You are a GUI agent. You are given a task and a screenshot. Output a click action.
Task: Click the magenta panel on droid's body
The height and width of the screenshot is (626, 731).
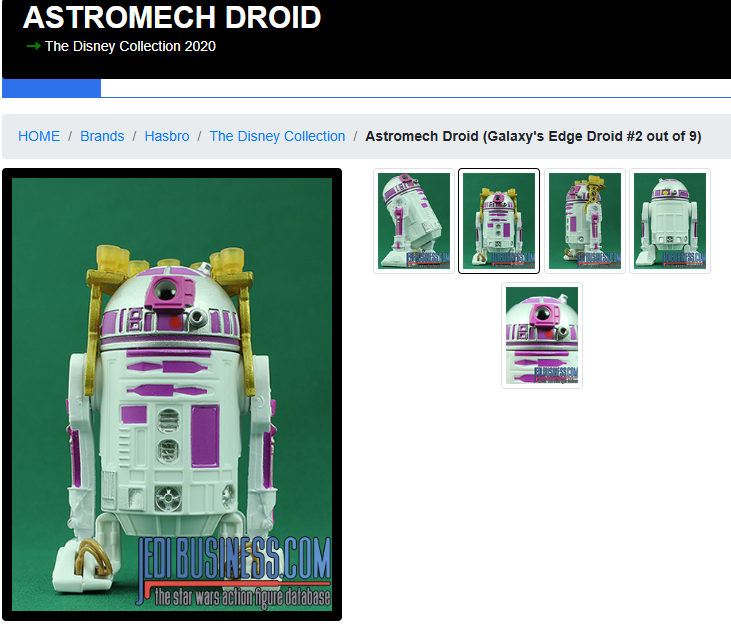pyautogui.click(x=205, y=436)
